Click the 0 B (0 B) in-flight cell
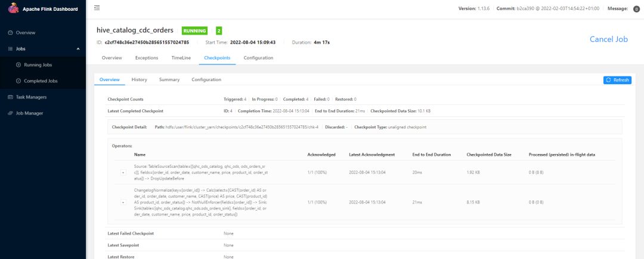 (536, 202)
